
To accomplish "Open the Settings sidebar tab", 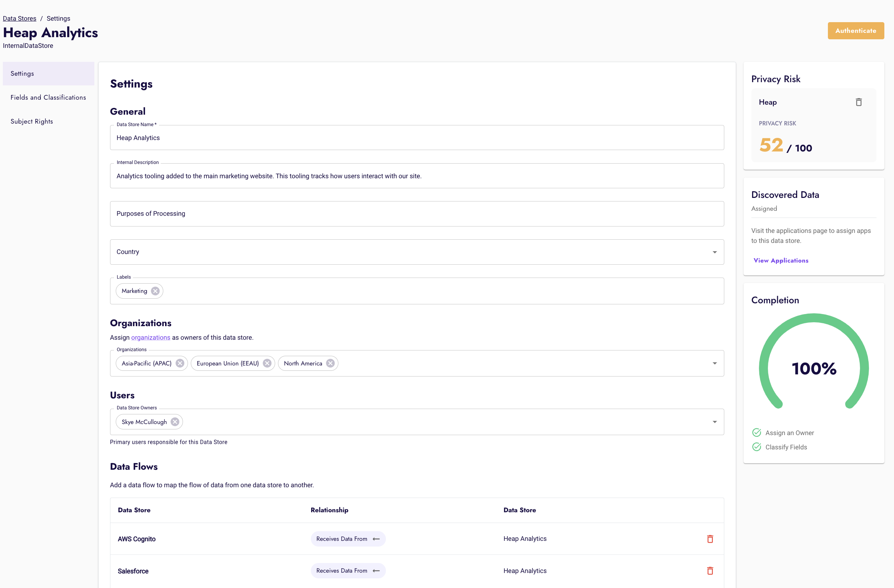I will click(49, 74).
